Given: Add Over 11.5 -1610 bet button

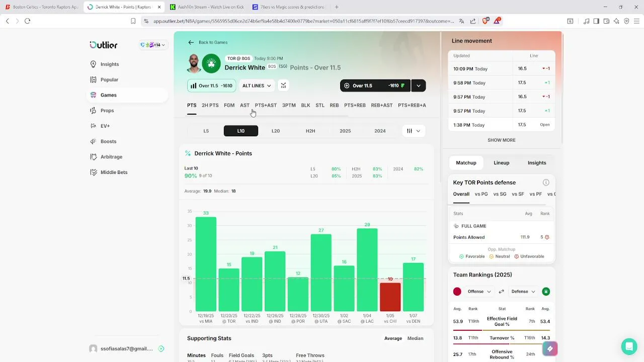Looking at the screenshot, I should tap(375, 85).
